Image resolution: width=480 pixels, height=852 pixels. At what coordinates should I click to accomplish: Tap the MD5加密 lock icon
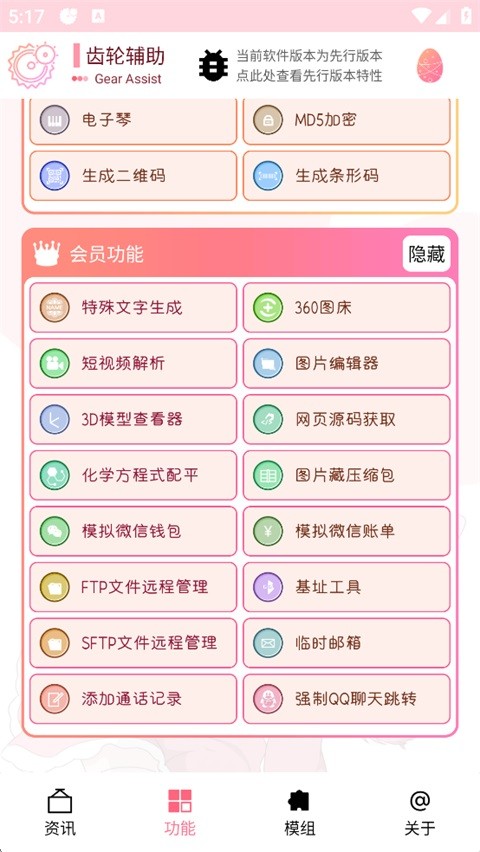click(268, 120)
